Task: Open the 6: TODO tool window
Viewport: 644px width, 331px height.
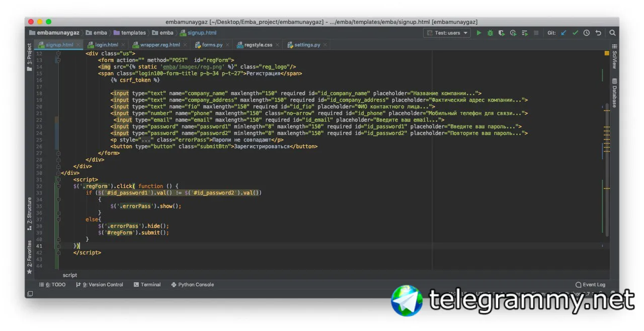Action: (52, 285)
